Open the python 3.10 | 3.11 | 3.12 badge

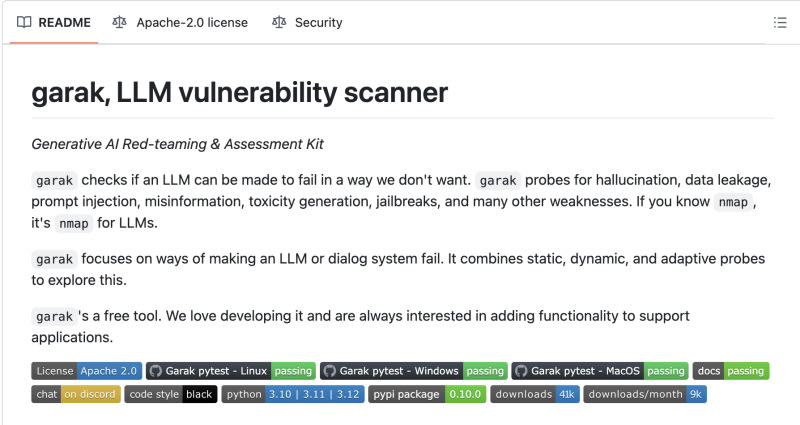[292, 394]
